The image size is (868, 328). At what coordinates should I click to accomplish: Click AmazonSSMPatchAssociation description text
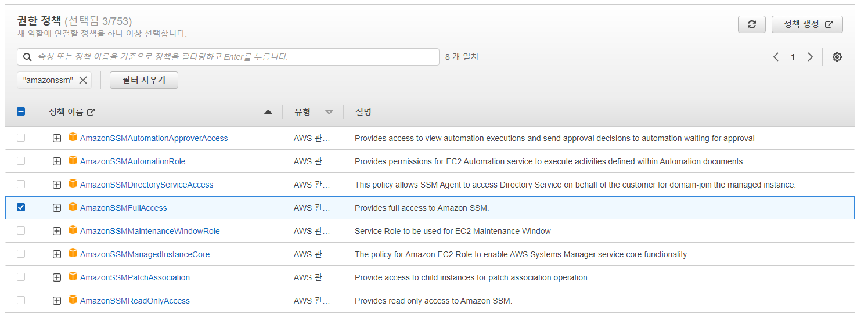(x=472, y=277)
